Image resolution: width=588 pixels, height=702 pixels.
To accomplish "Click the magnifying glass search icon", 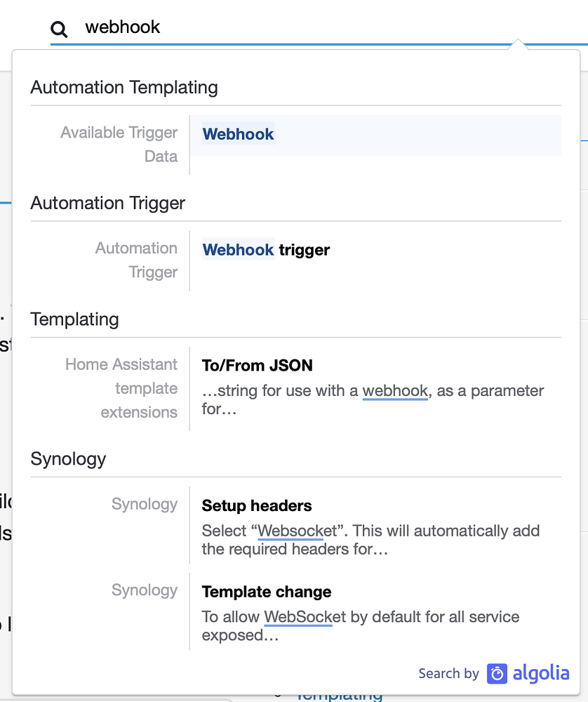I will click(x=58, y=29).
